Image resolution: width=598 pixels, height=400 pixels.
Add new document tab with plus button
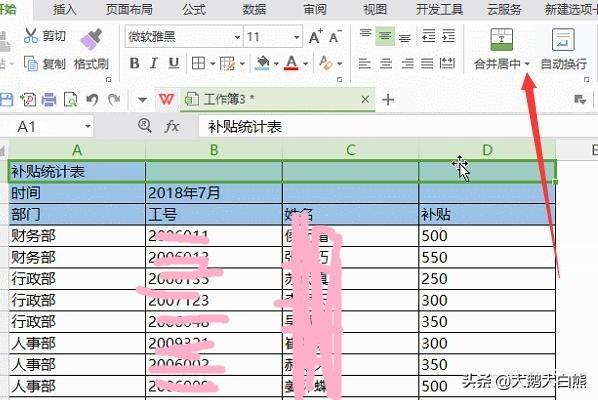[x=388, y=100]
